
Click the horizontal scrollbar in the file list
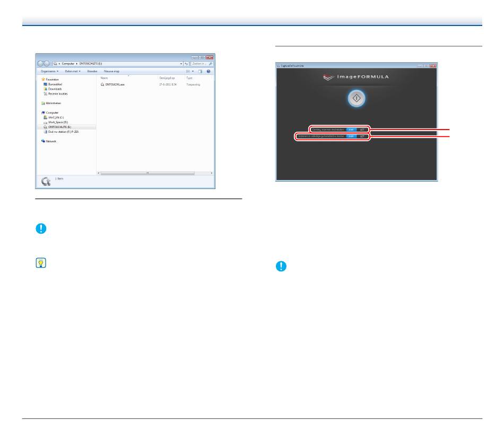147,174
